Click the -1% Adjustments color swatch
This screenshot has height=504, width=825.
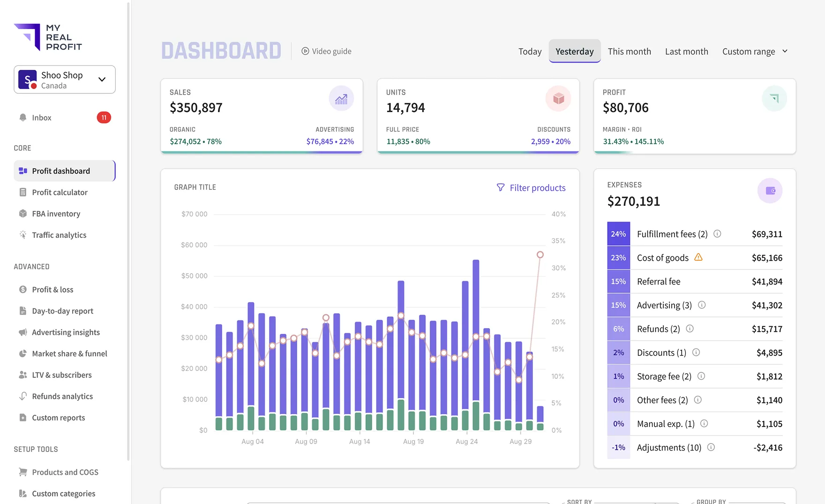tap(619, 447)
